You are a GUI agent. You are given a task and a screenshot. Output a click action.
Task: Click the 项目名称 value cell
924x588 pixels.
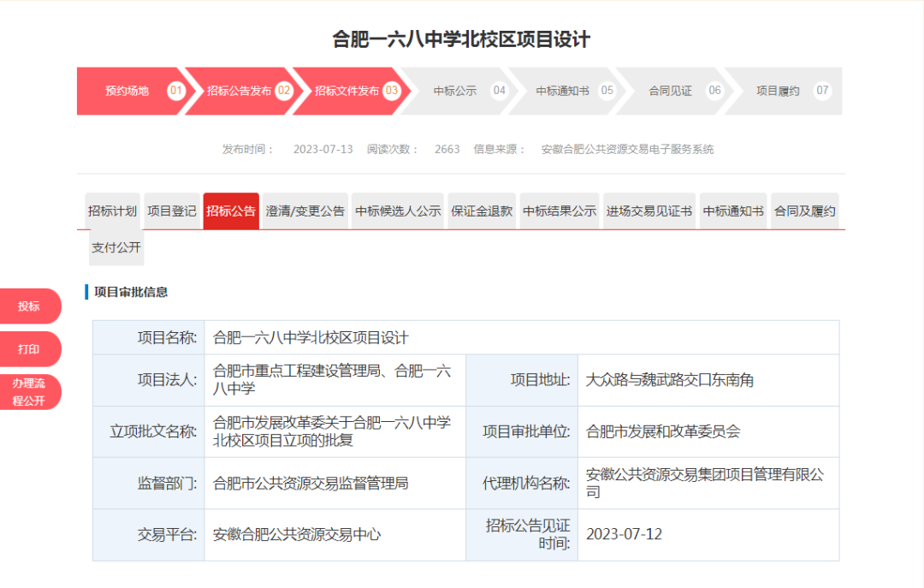point(522,338)
